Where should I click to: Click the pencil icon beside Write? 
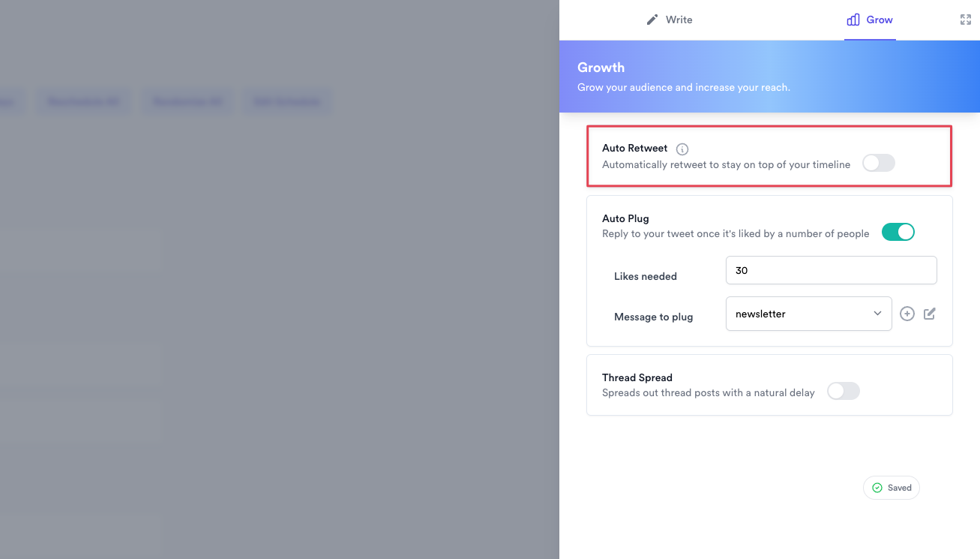tap(652, 20)
